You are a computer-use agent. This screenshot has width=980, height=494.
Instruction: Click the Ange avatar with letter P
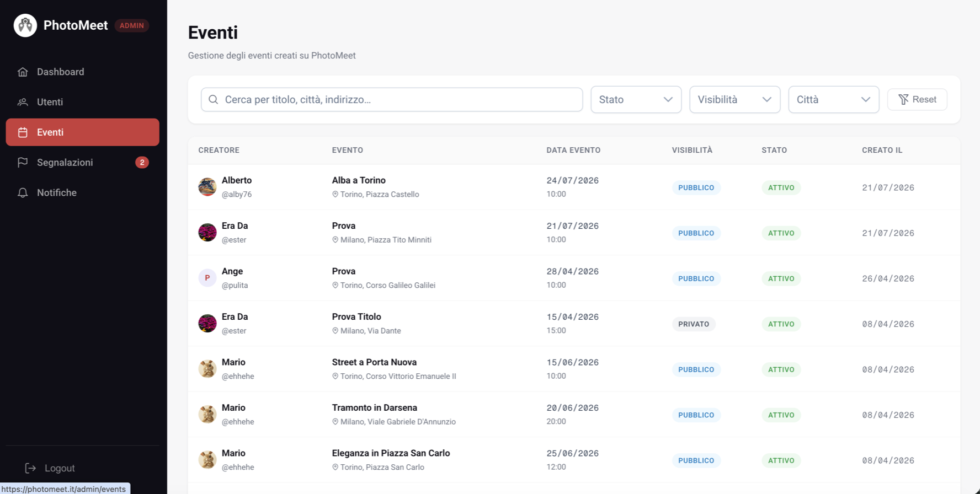click(207, 278)
